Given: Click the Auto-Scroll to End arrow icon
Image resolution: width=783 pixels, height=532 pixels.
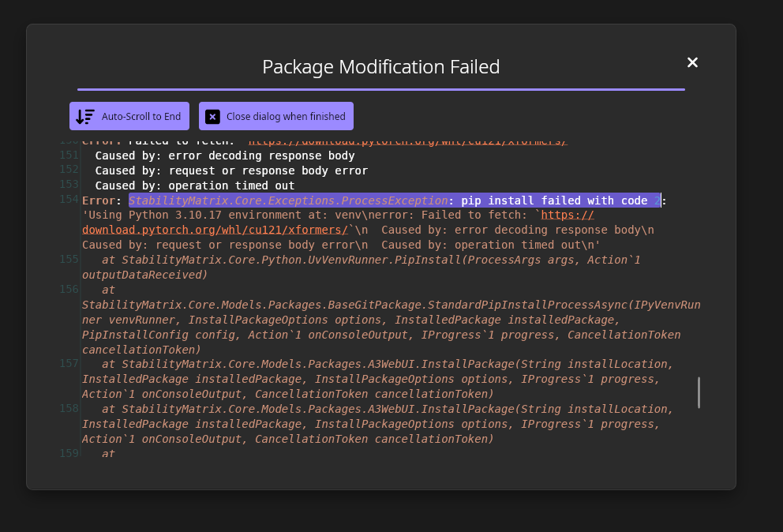Looking at the screenshot, I should [x=85, y=116].
